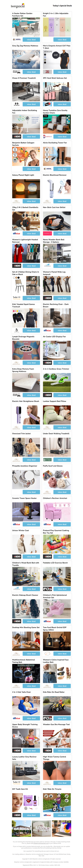Viewport: 83px width, 868px height.
Task: View deal for 4-Seater Rattan Garden Furniture Set
Action: [x=31, y=40]
